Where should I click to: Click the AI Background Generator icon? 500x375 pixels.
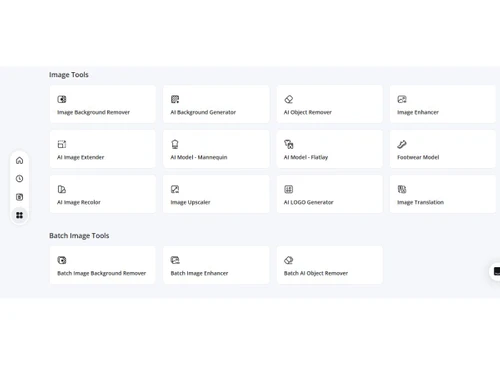click(x=175, y=99)
